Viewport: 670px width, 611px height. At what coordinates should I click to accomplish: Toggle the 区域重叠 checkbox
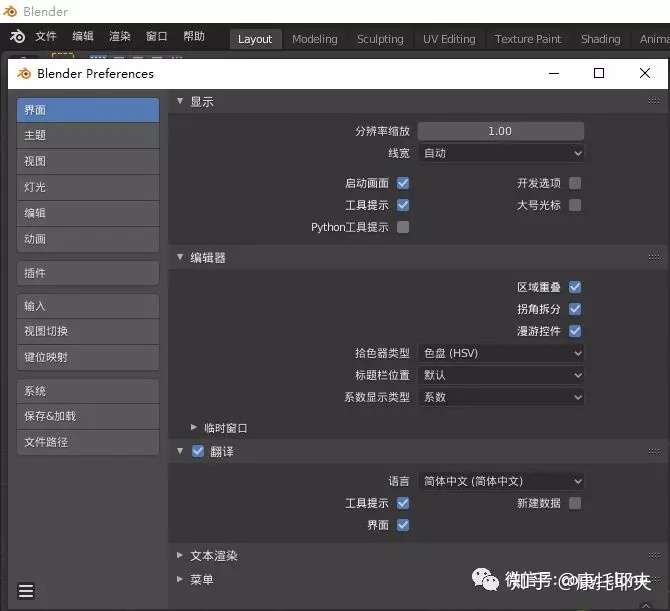pyautogui.click(x=575, y=287)
